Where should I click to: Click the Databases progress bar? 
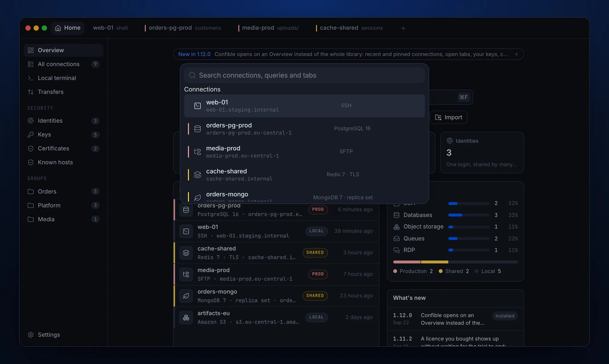[x=468, y=215]
